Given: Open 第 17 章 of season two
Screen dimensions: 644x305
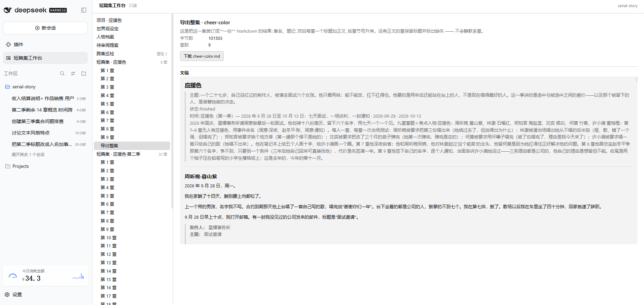Looking at the screenshot, I should tap(132, 296).
